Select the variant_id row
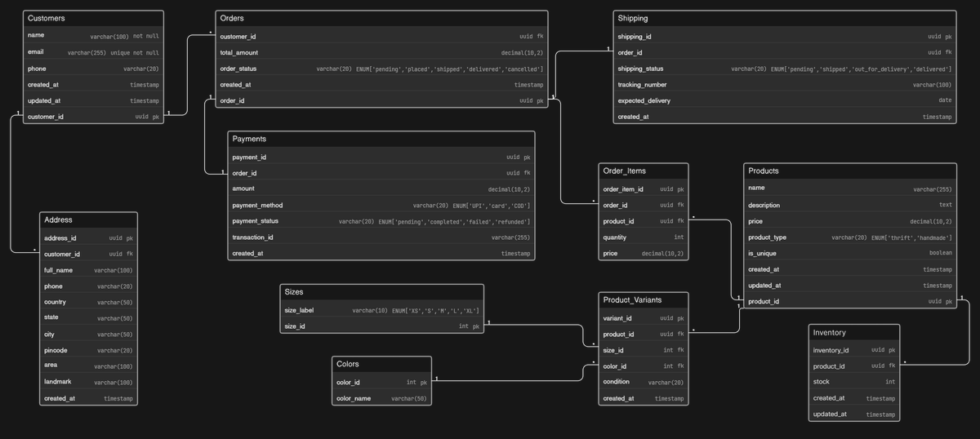Screen dimensions: 980x439 [x=644, y=318]
